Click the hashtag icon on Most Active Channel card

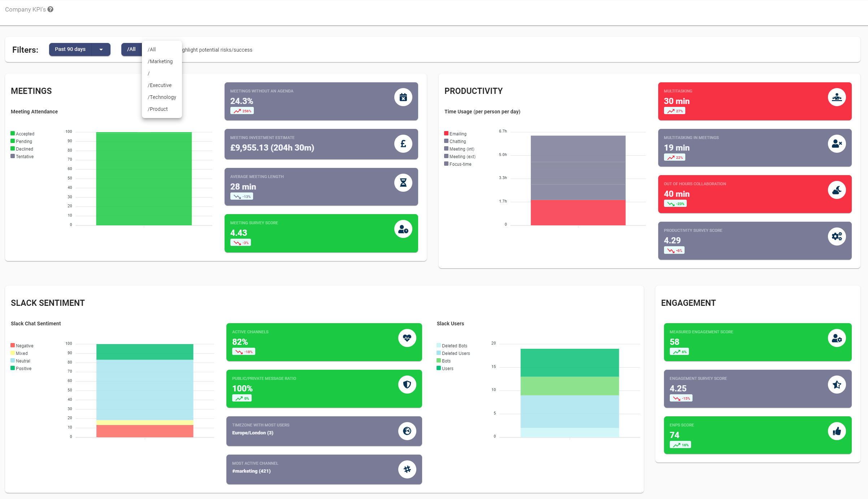point(407,469)
